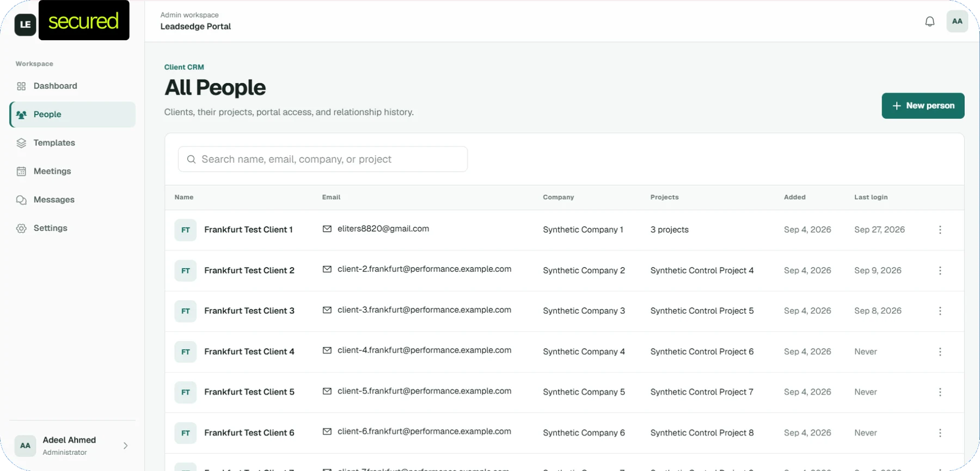Open row menu for Frankfurt Test Client 4
This screenshot has height=471, width=980.
point(940,352)
